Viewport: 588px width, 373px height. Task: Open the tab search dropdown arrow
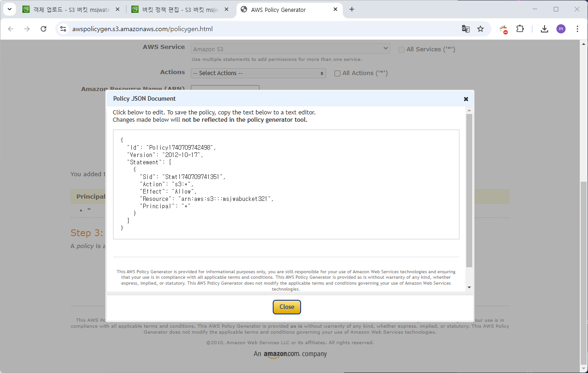click(x=10, y=9)
